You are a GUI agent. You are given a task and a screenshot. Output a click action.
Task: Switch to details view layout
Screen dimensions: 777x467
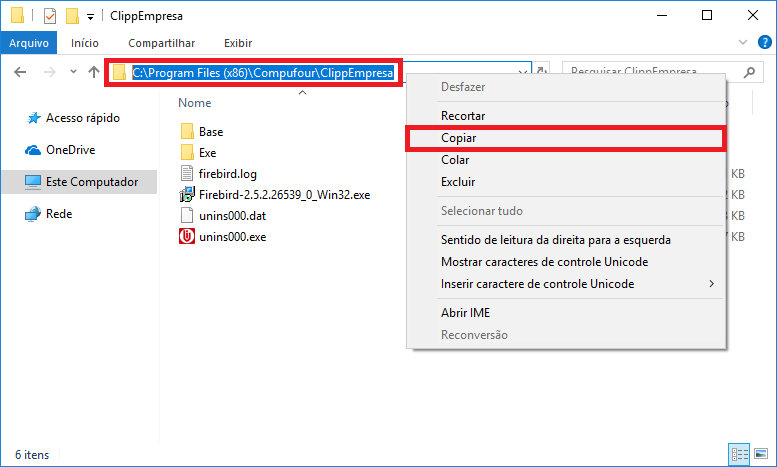(739, 453)
